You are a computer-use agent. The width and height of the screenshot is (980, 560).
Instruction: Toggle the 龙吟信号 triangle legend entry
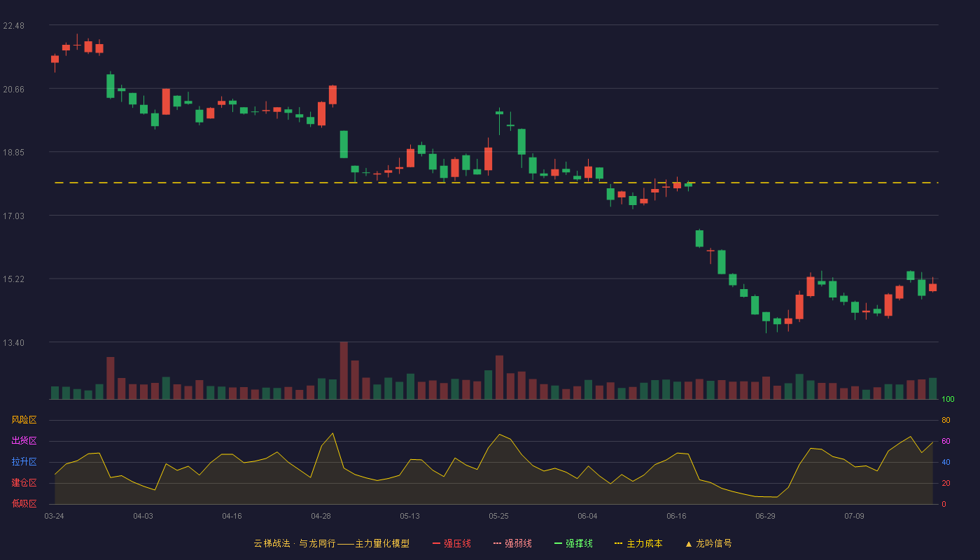pyautogui.click(x=708, y=543)
